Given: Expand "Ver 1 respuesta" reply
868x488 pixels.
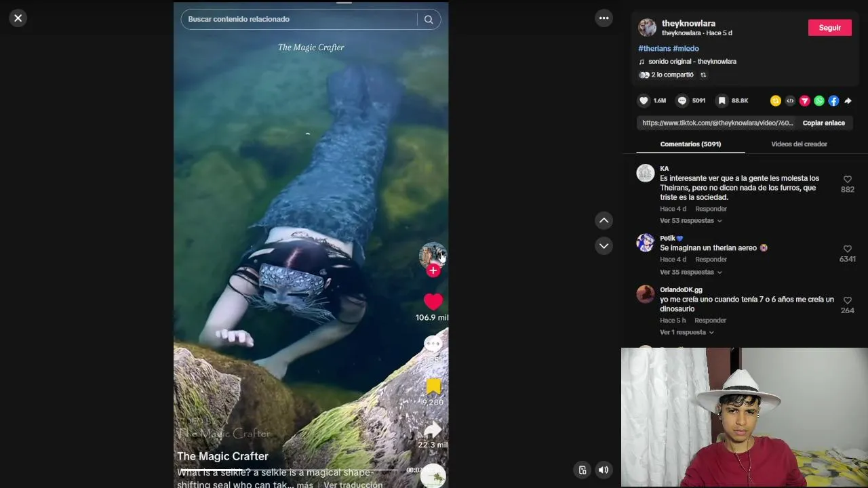Looking at the screenshot, I should (687, 333).
